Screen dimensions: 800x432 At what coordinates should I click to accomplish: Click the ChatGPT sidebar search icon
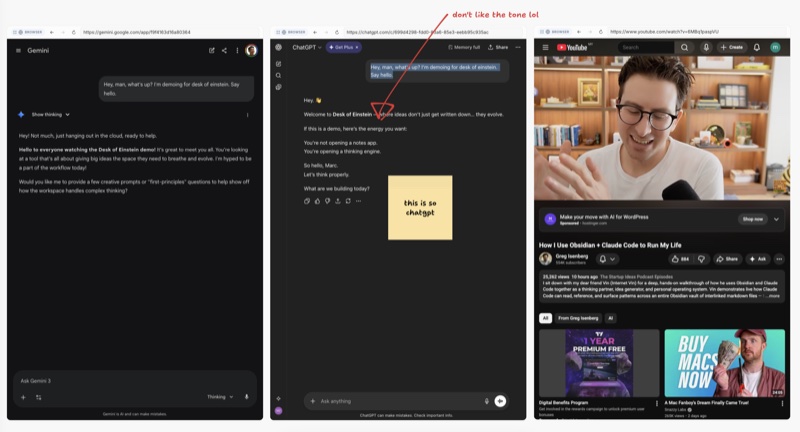[x=279, y=75]
